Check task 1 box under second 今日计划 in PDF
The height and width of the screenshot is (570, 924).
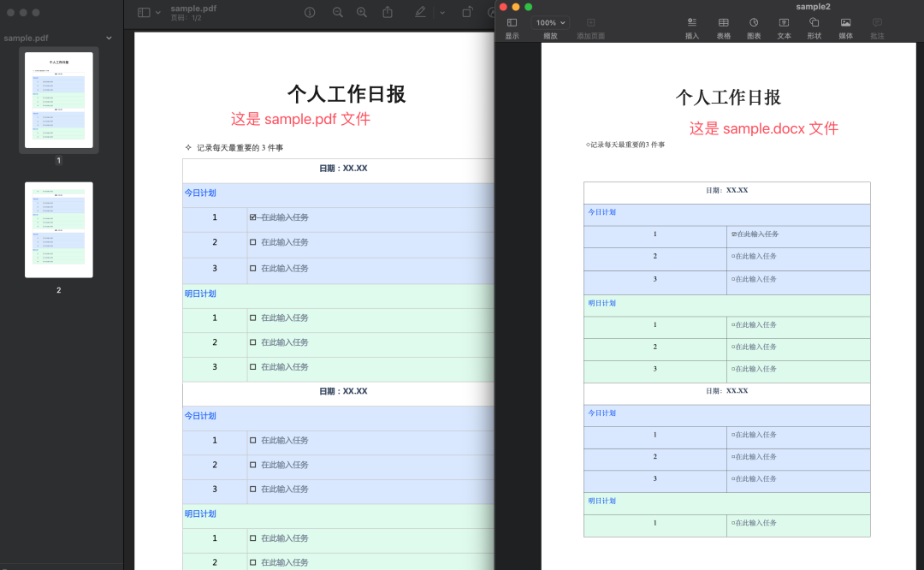point(252,440)
